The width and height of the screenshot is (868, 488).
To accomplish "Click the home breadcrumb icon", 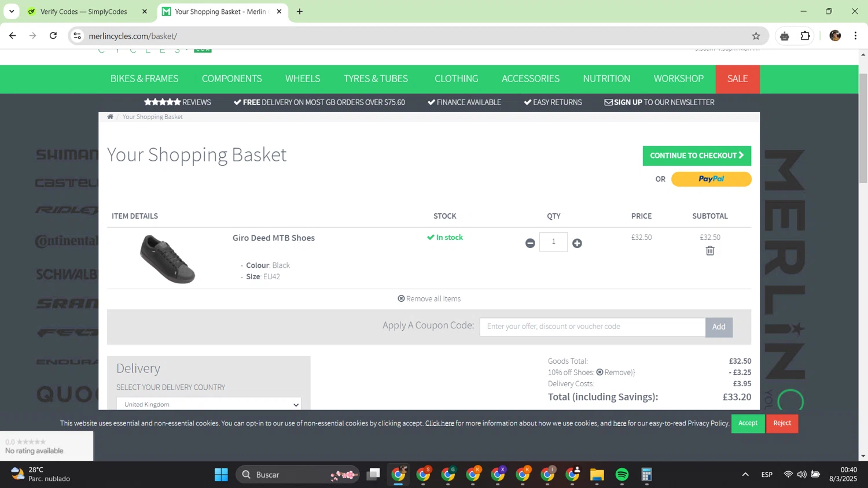I will [110, 117].
